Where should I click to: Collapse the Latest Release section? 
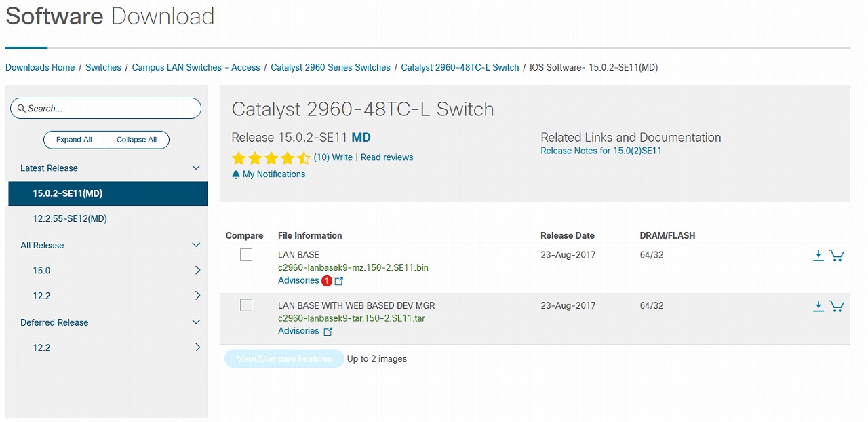196,168
